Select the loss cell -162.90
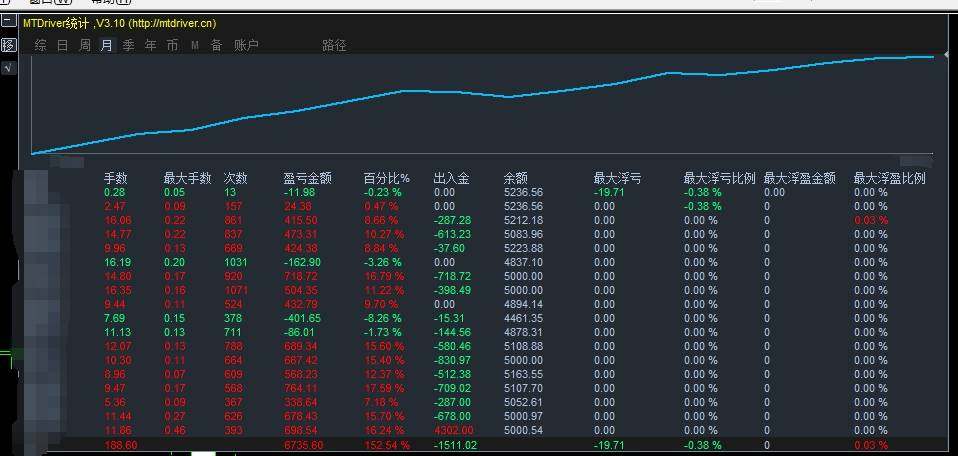Screen dimensions: 958x456 [x=302, y=262]
